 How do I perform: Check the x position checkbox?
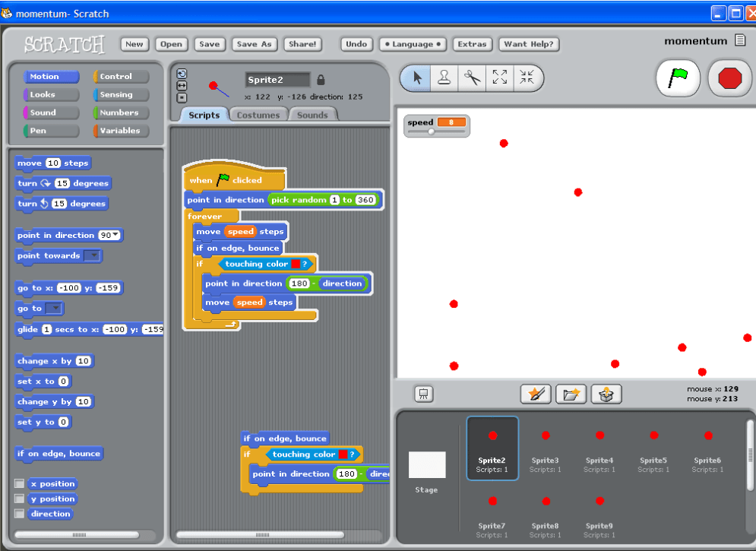coord(19,483)
